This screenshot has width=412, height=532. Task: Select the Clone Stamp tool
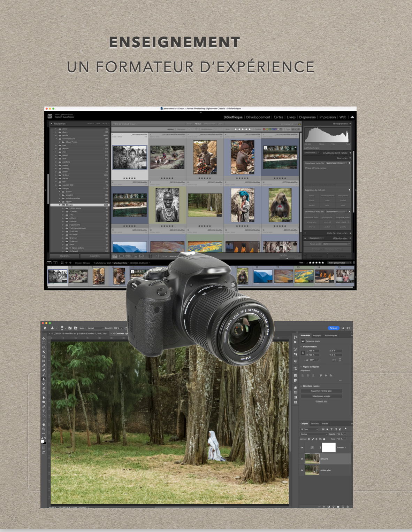coord(44,379)
